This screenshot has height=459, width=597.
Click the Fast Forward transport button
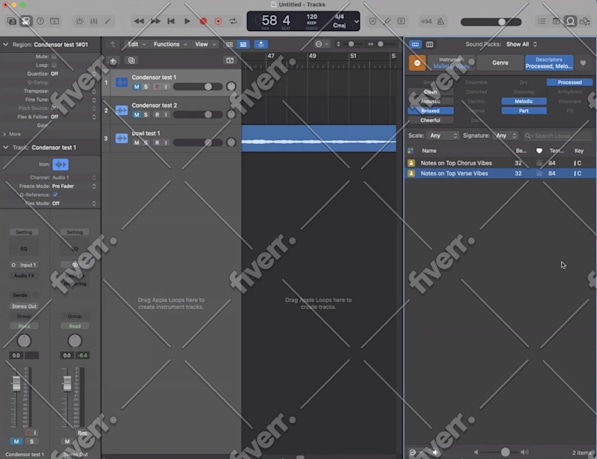(x=155, y=21)
